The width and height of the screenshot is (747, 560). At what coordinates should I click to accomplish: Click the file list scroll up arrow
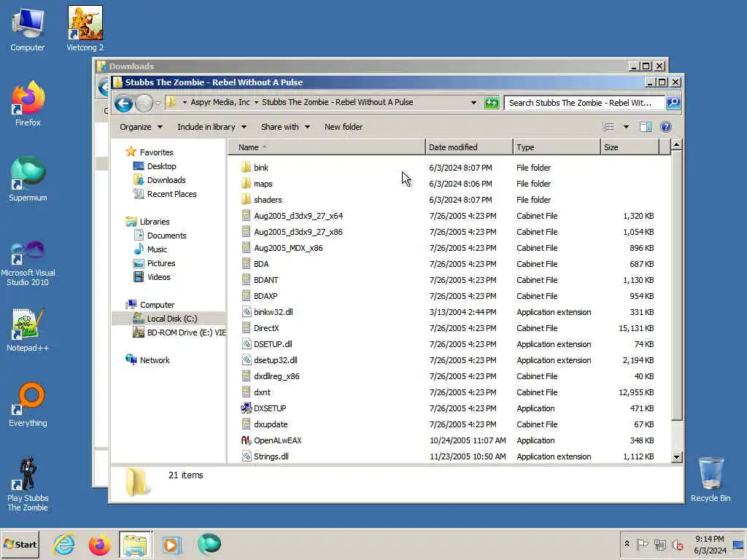676,145
